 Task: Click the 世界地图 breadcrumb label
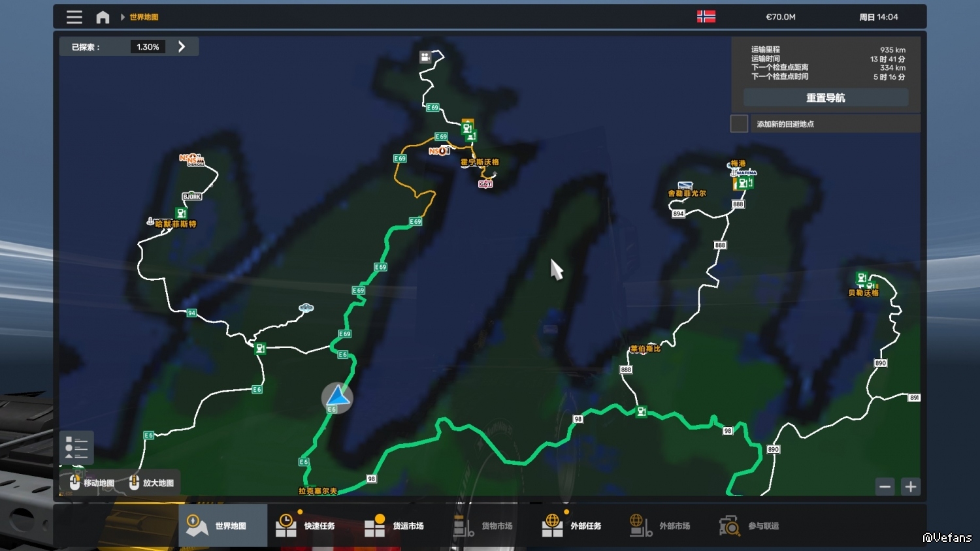coord(144,17)
